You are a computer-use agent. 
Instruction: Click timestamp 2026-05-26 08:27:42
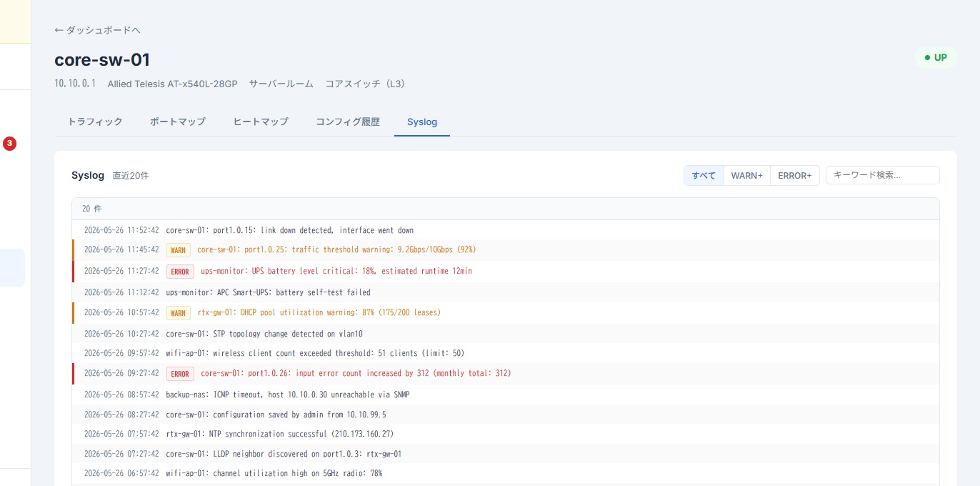click(x=121, y=415)
